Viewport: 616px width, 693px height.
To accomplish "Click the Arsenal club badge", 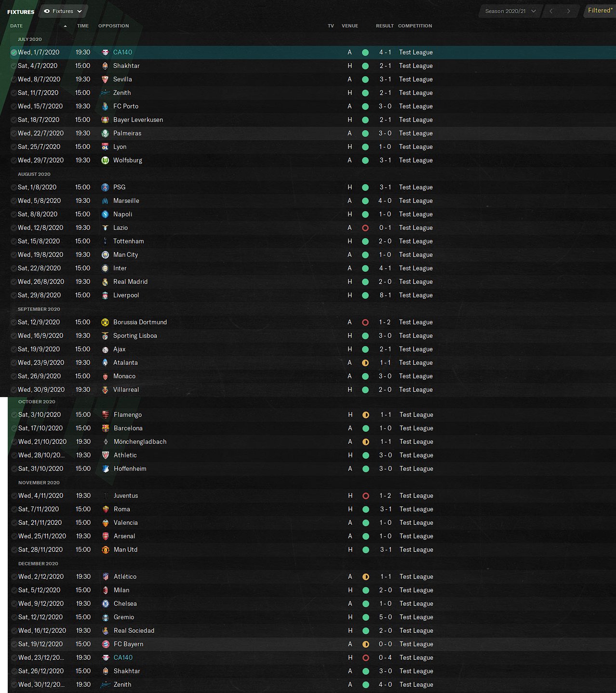I will (106, 536).
